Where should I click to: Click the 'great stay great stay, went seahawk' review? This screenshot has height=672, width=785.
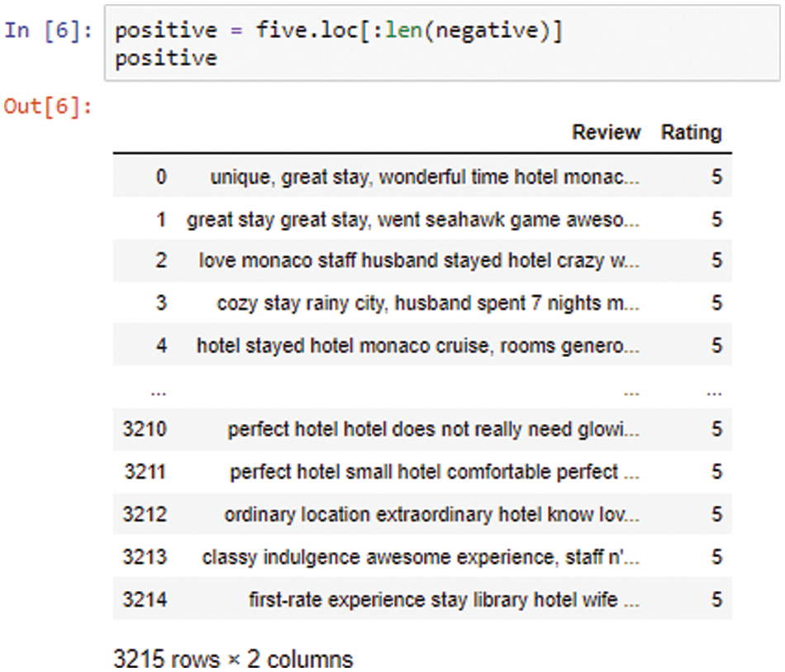point(413,219)
